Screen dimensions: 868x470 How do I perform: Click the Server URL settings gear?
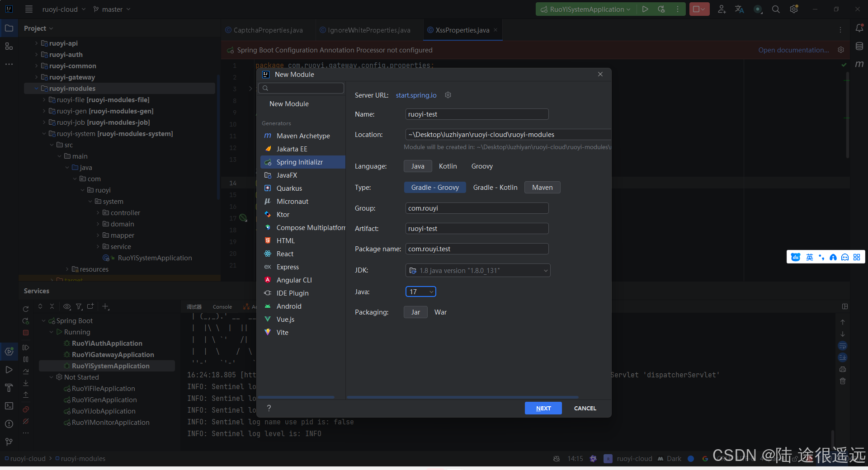click(448, 95)
